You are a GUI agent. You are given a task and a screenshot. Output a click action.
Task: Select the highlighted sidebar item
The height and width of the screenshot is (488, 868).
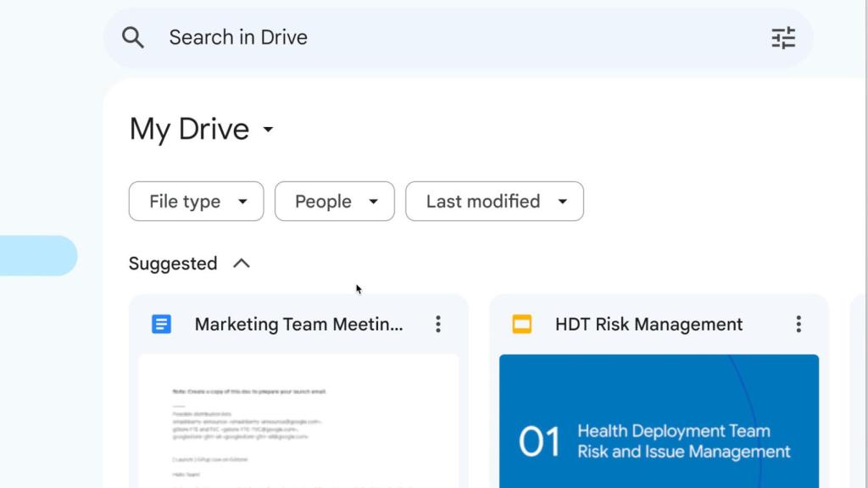click(x=38, y=256)
